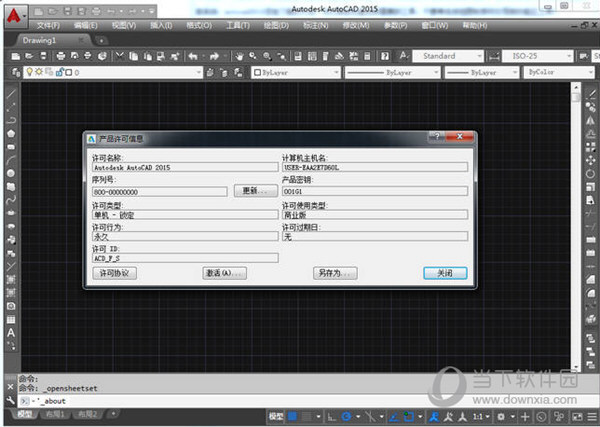This screenshot has width=600, height=427.
Task: Open the 文件(F) menu
Action: (x=48, y=26)
